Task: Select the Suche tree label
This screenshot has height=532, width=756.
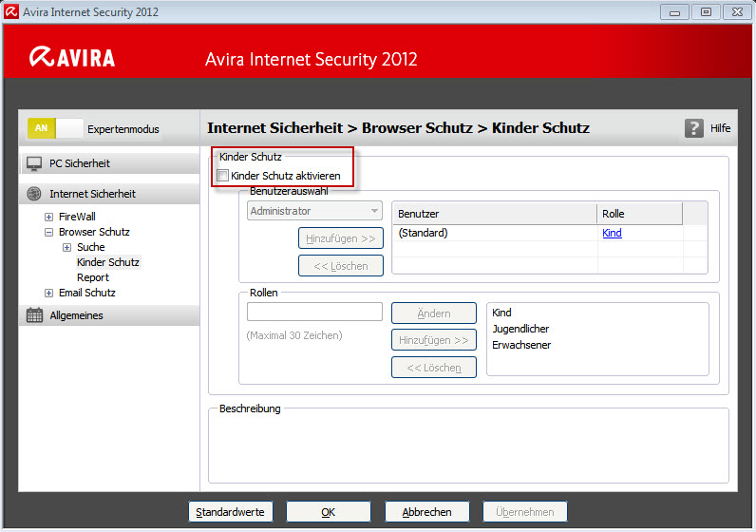Action: (90, 247)
